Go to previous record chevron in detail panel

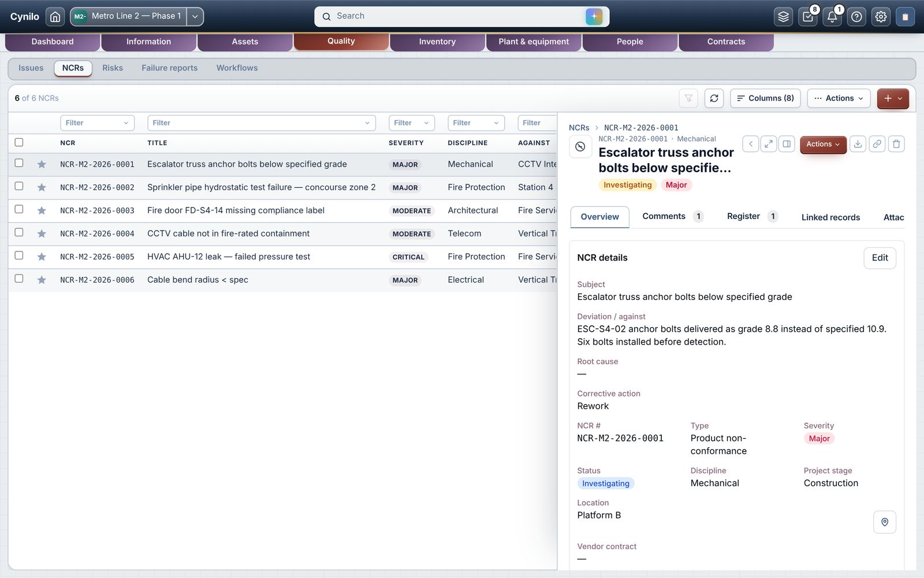click(x=751, y=144)
